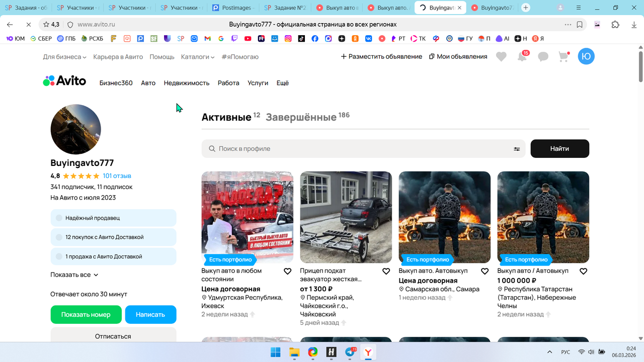Expand Показать все seller badges
Screen dimensions: 644x362
[74, 275]
